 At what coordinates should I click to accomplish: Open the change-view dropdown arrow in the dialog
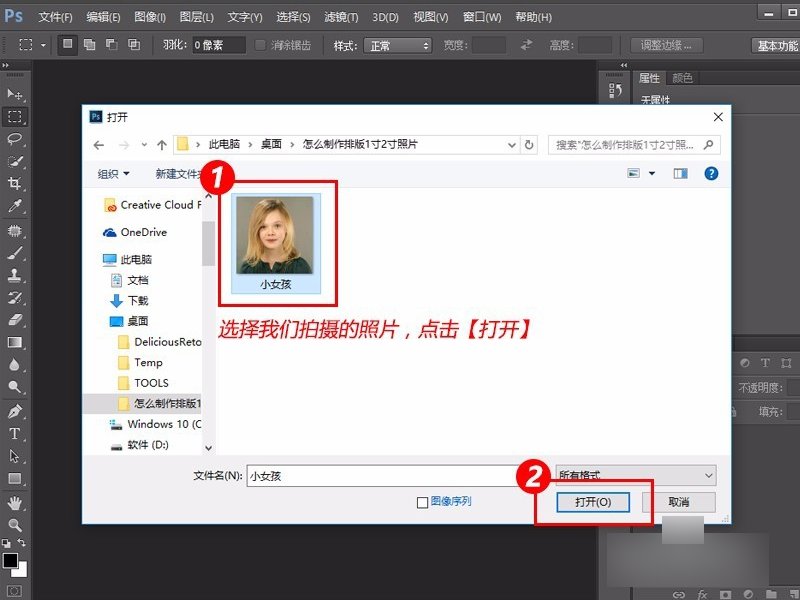(652, 173)
